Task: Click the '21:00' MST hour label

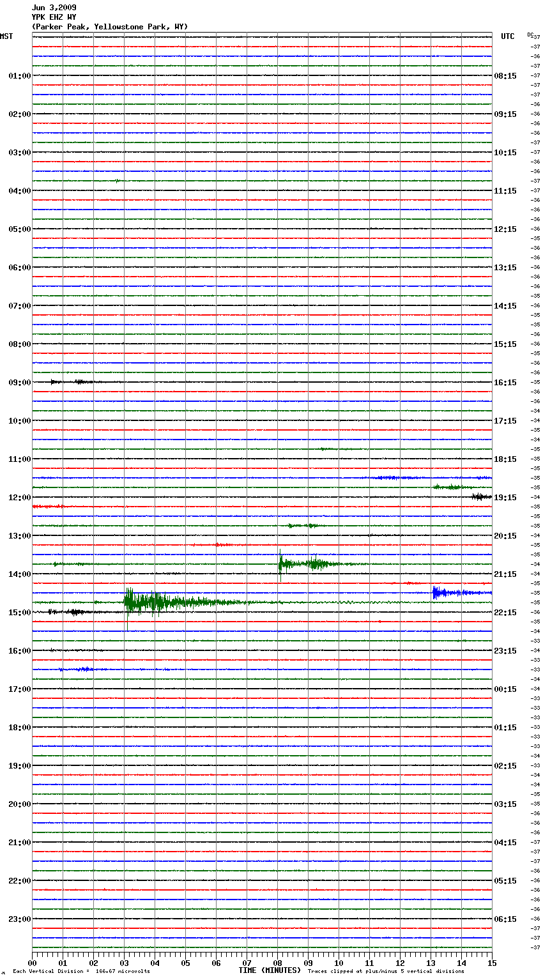Action: coord(20,843)
